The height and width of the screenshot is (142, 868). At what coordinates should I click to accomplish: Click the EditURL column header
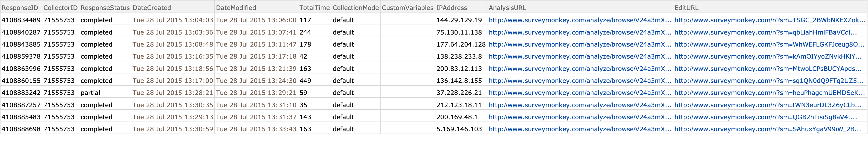click(770, 7)
